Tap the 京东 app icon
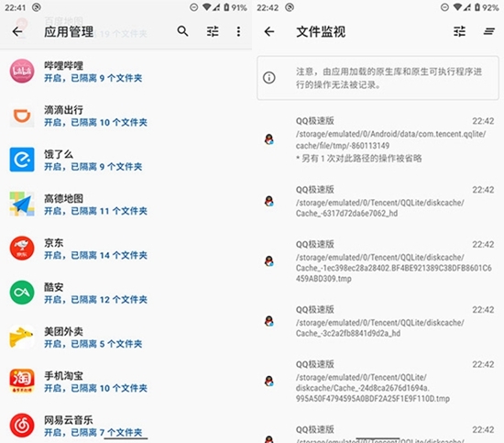 click(x=22, y=249)
